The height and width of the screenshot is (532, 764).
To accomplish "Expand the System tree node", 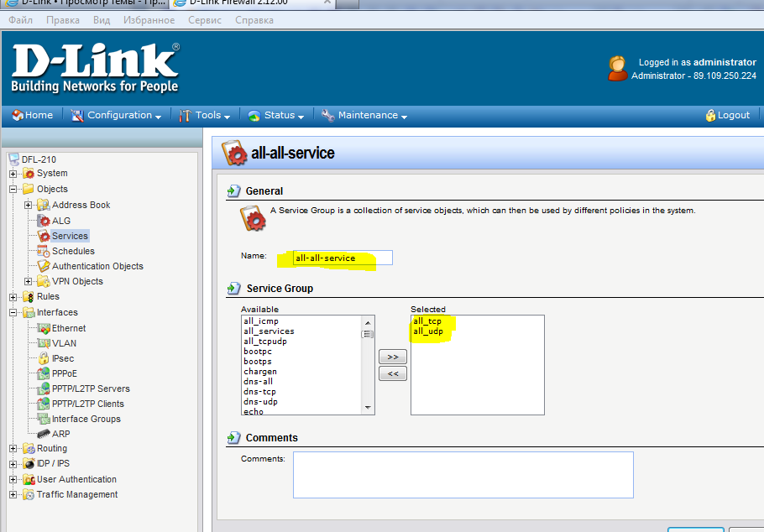I will point(13,174).
